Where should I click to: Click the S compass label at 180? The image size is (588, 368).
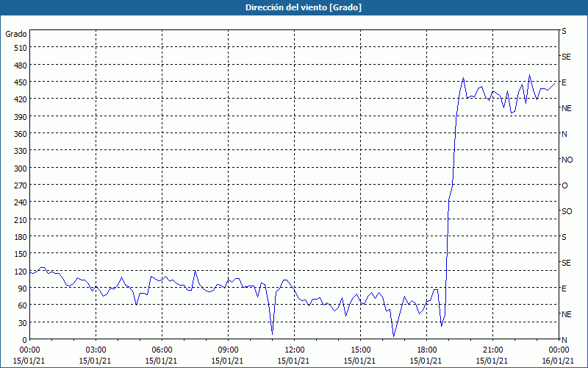pyautogui.click(x=564, y=237)
